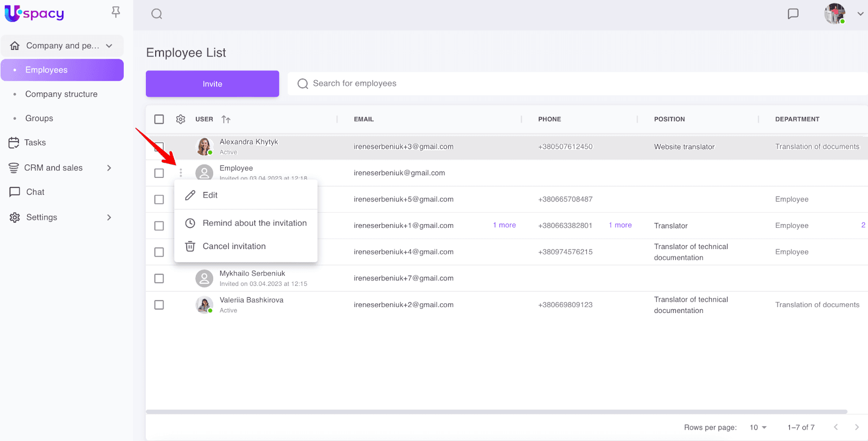Open the chat messages icon in header

[793, 14]
